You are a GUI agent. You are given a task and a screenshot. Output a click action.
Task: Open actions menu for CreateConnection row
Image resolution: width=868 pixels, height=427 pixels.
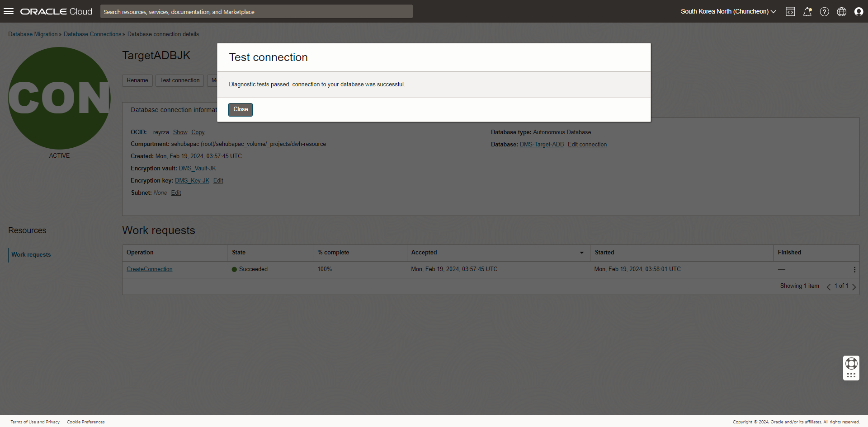click(854, 270)
